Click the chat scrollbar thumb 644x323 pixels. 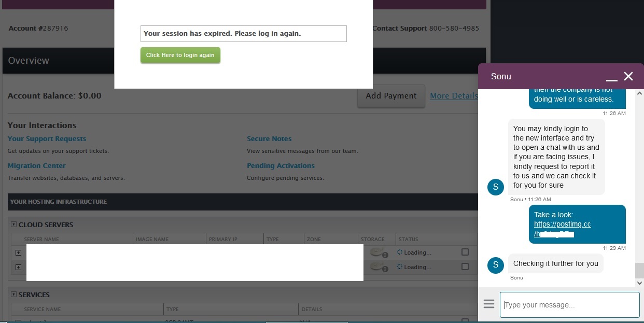coord(639,271)
